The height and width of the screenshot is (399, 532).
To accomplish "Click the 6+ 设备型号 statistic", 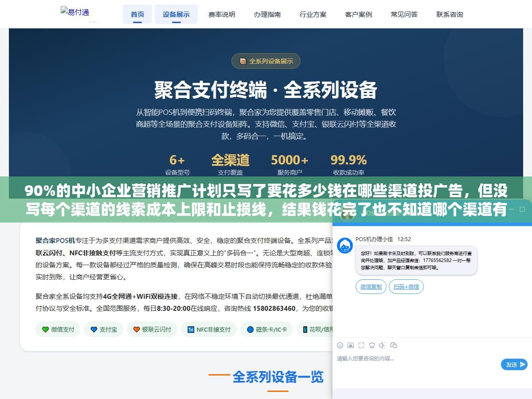I will coord(177,164).
